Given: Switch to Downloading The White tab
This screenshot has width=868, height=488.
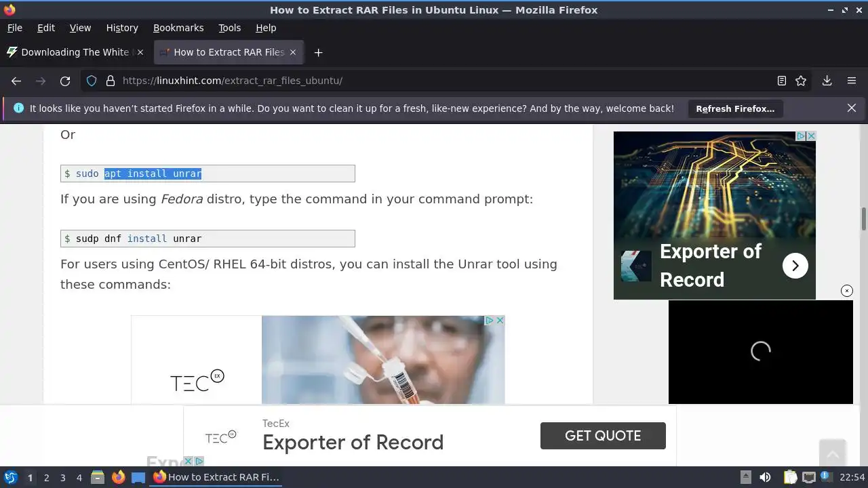Looking at the screenshot, I should click(75, 52).
